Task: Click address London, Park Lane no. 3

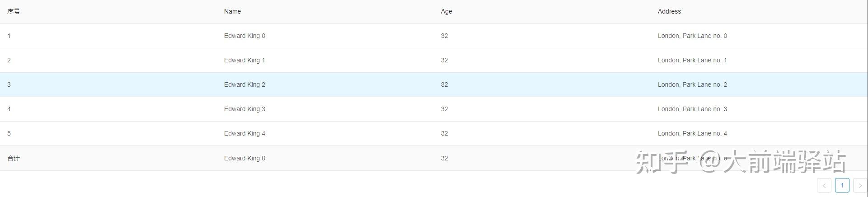Action: [692, 109]
